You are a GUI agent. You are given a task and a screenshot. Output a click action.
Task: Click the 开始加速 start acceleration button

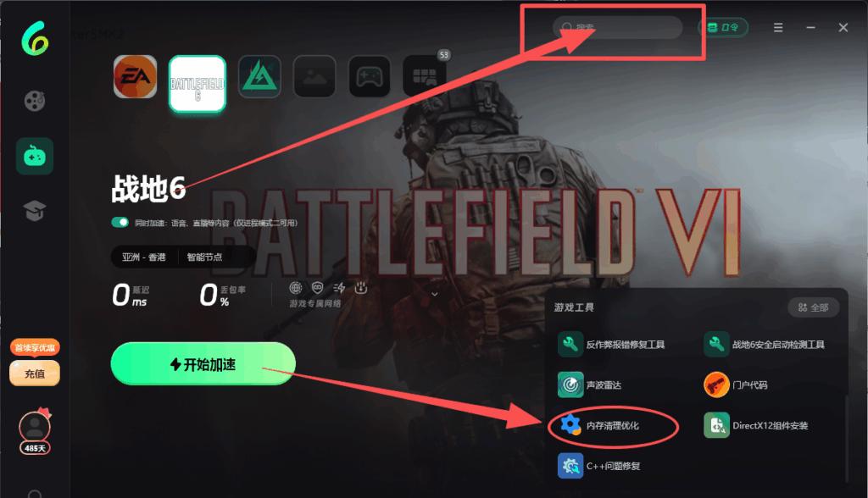click(203, 364)
